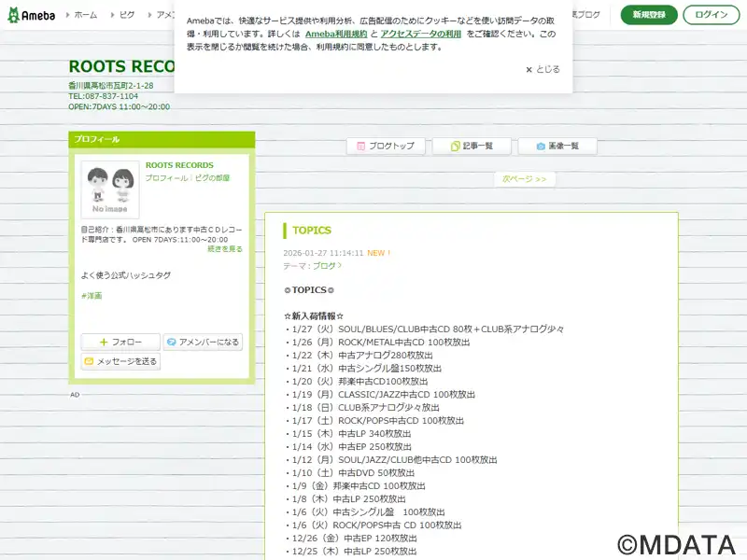Click the envelope icon on メッセージを送る
Viewport: 747px width, 560px height.
89,361
